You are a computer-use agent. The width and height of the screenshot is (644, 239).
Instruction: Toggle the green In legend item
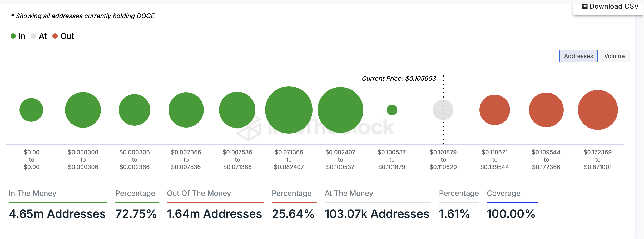coord(18,36)
